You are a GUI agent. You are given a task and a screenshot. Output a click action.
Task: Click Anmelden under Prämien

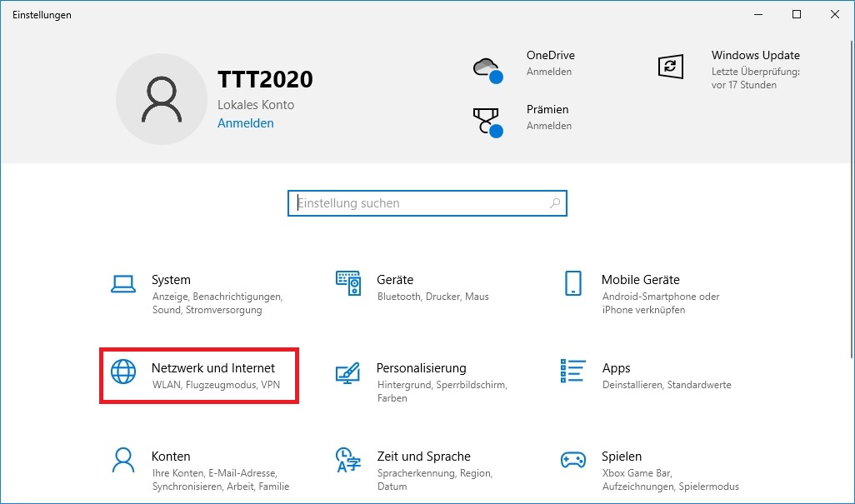549,125
